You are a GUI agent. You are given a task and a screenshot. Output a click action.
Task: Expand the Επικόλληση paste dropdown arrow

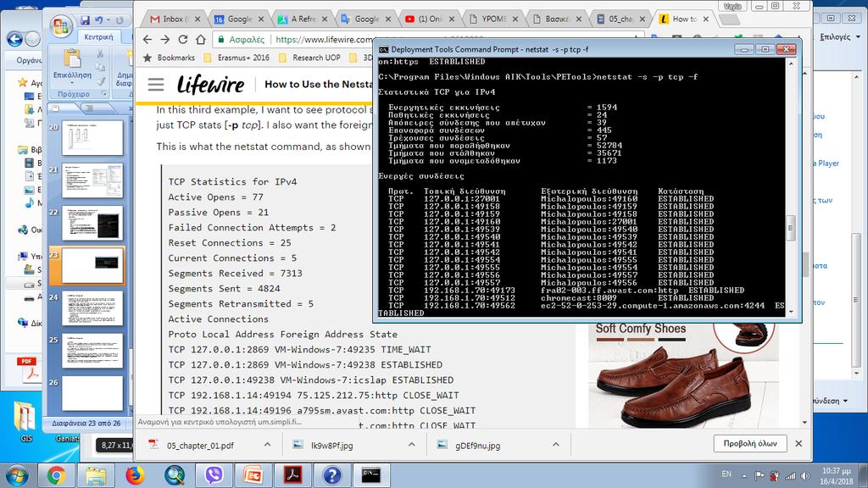[72, 84]
